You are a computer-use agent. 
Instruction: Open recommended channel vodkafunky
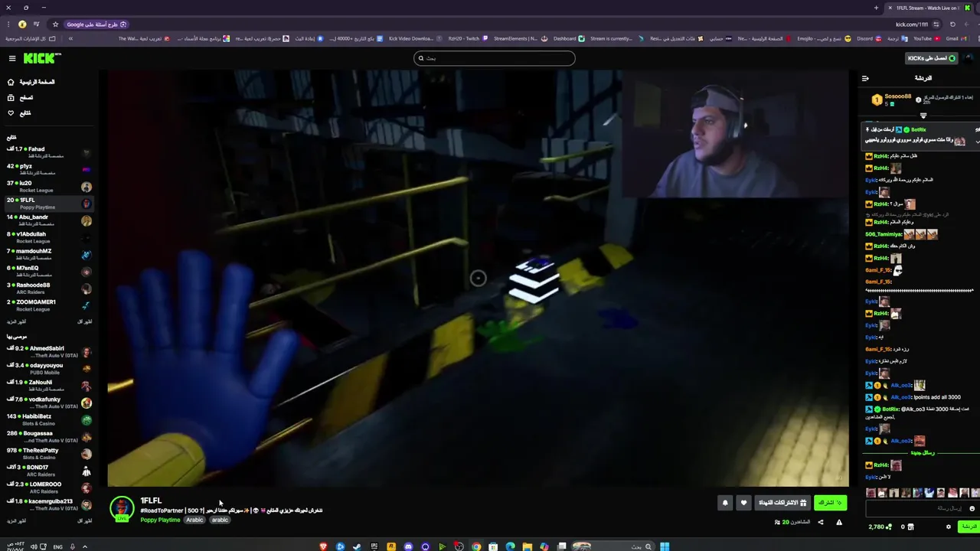[48, 403]
